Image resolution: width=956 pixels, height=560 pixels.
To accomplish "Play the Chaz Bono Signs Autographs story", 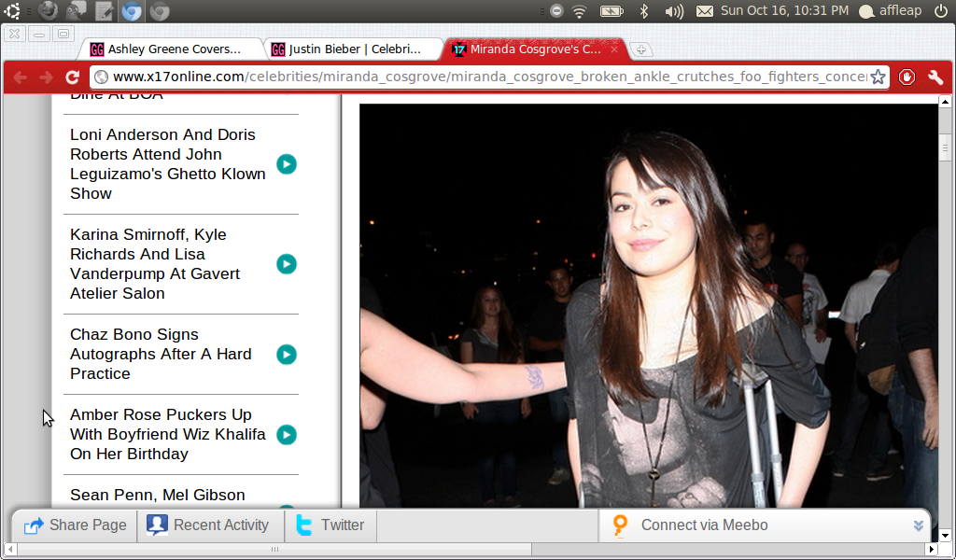I will (x=287, y=354).
